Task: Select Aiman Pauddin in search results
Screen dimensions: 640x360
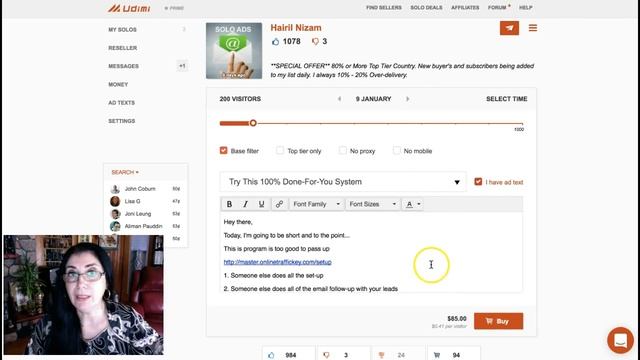Action: pyautogui.click(x=144, y=226)
